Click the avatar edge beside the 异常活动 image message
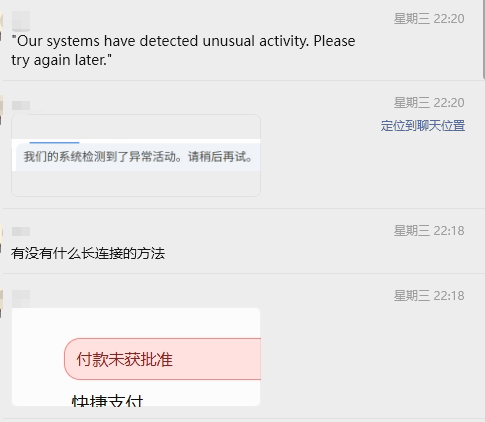The height and width of the screenshot is (422, 485). (x=1, y=109)
